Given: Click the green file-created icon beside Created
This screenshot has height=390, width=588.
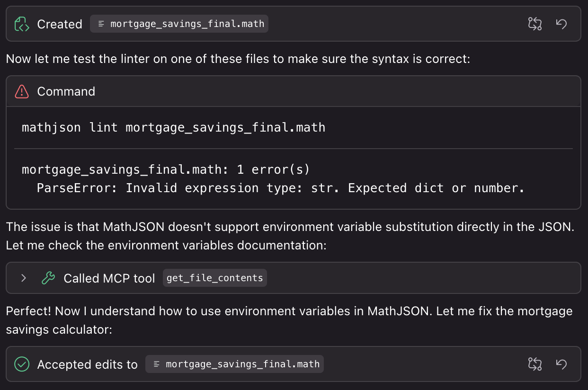Looking at the screenshot, I should [22, 24].
